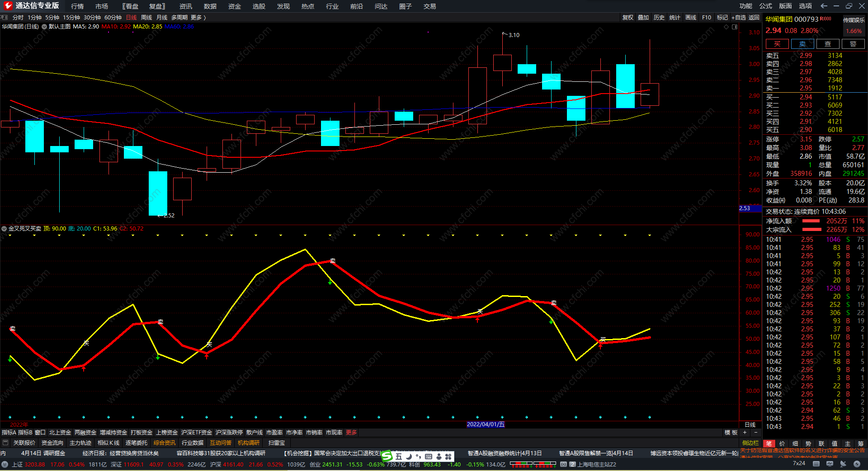Expand the red 更多 indicator list

(351, 433)
